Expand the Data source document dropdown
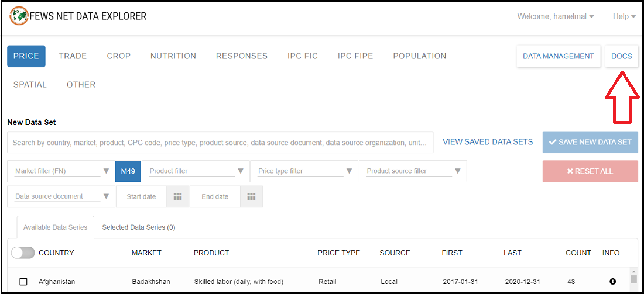This screenshot has width=644, height=294. point(106,197)
